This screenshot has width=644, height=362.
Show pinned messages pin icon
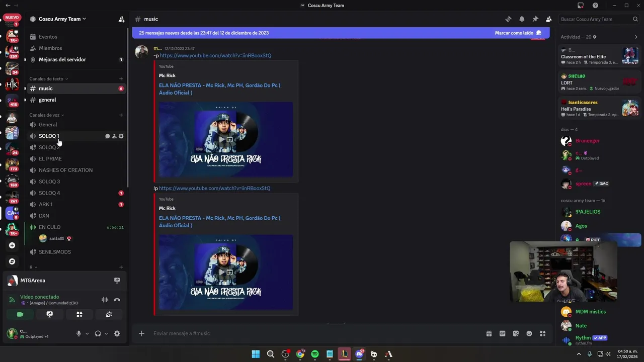(x=535, y=19)
